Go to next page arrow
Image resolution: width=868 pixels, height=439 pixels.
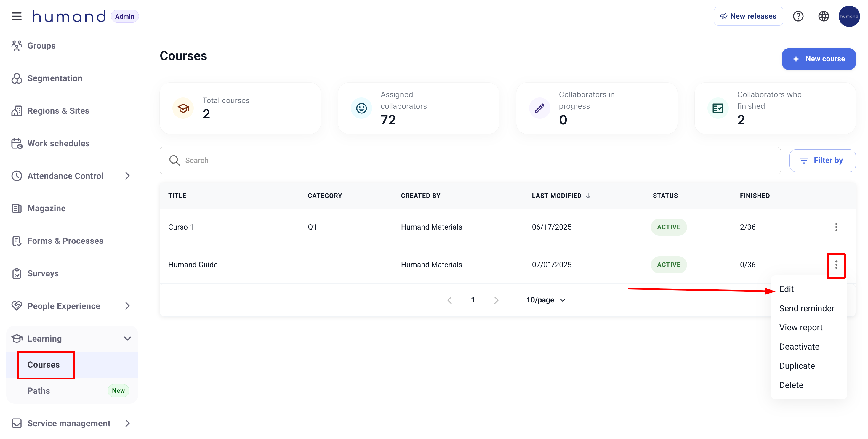click(496, 300)
